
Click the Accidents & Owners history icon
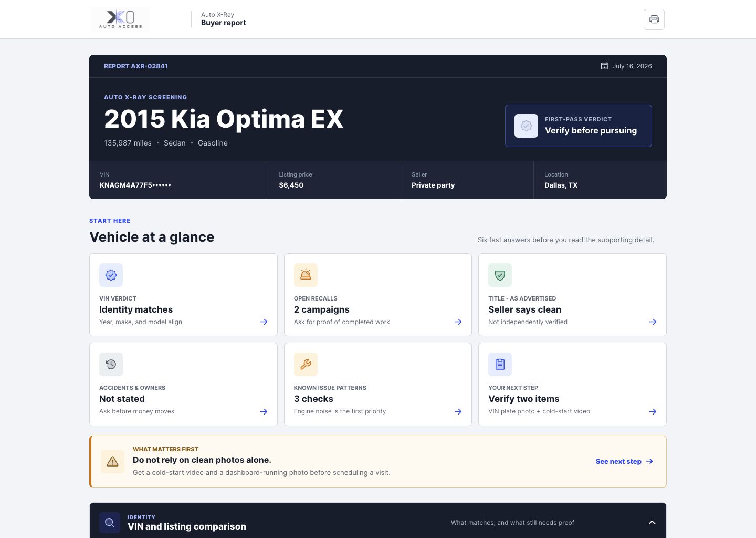point(111,364)
